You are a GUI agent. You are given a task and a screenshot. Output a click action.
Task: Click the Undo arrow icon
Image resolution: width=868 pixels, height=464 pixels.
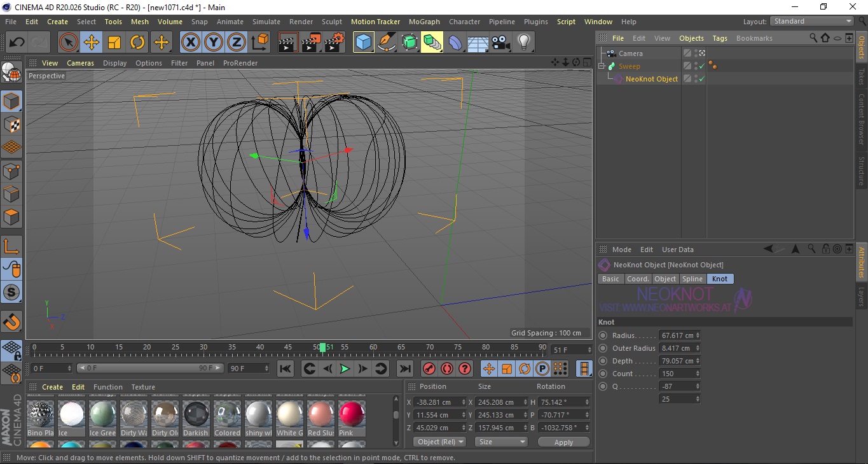(x=17, y=43)
